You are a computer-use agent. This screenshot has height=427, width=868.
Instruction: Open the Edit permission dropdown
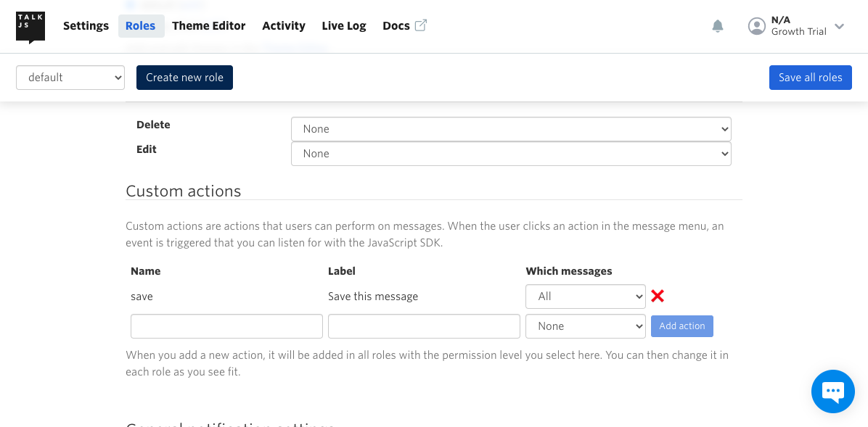point(510,153)
